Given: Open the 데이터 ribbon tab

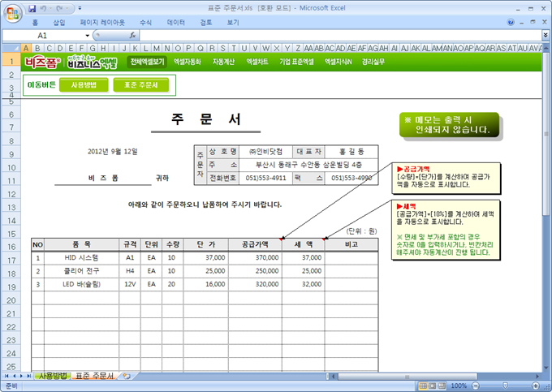Looking at the screenshot, I should click(x=175, y=23).
